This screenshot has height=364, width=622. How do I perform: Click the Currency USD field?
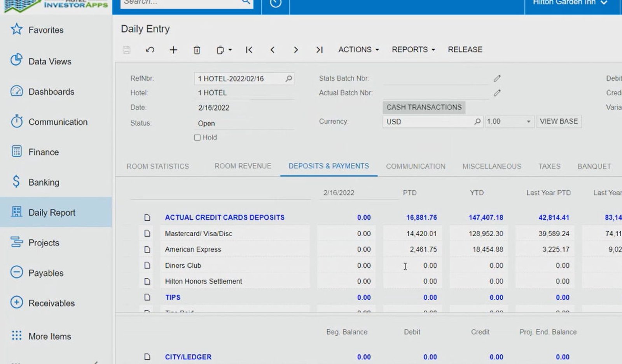coord(432,122)
